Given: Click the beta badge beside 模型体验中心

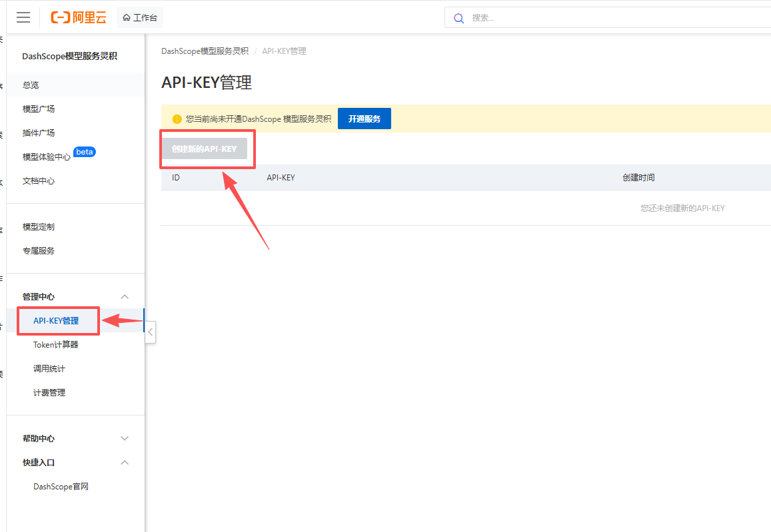Looking at the screenshot, I should point(85,152).
